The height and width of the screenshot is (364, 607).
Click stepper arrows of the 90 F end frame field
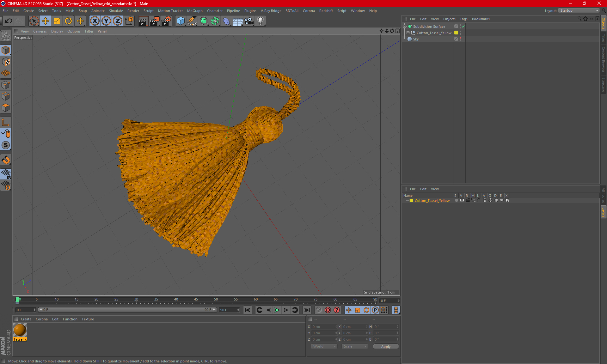tap(238, 310)
